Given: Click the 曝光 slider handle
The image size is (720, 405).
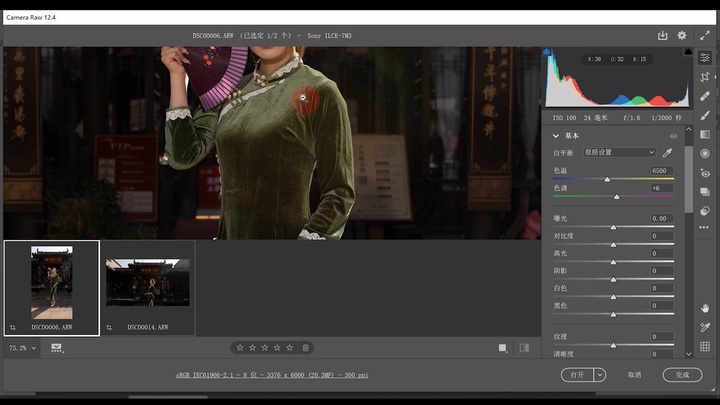Looking at the screenshot, I should [613, 227].
